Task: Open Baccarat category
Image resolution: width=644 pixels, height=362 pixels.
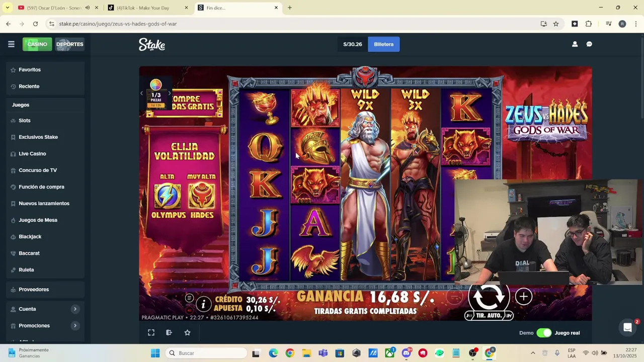Action: (45, 253)
